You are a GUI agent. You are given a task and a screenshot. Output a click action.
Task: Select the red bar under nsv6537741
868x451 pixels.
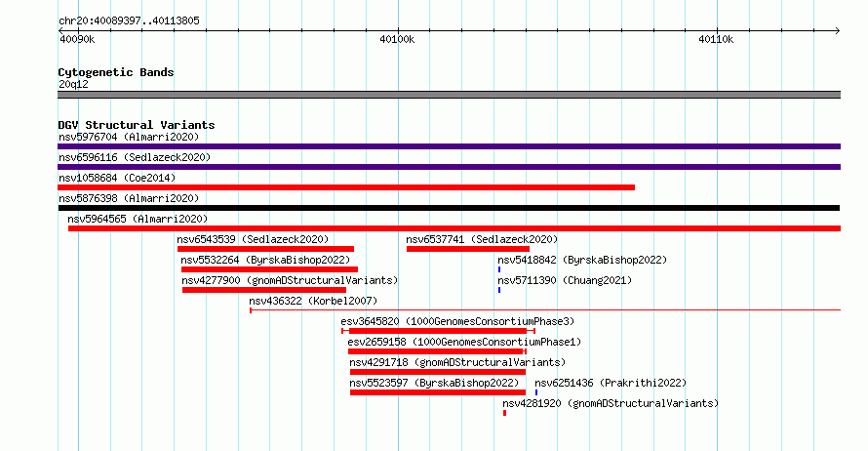click(x=468, y=249)
